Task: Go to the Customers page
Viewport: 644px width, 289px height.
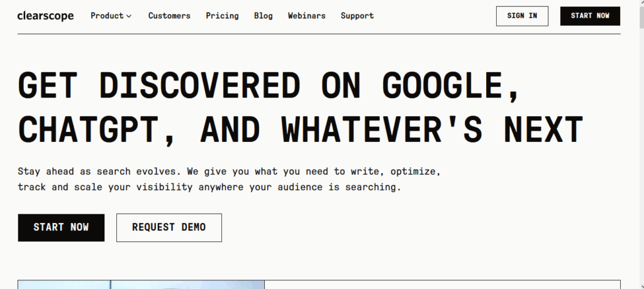Action: (x=169, y=16)
